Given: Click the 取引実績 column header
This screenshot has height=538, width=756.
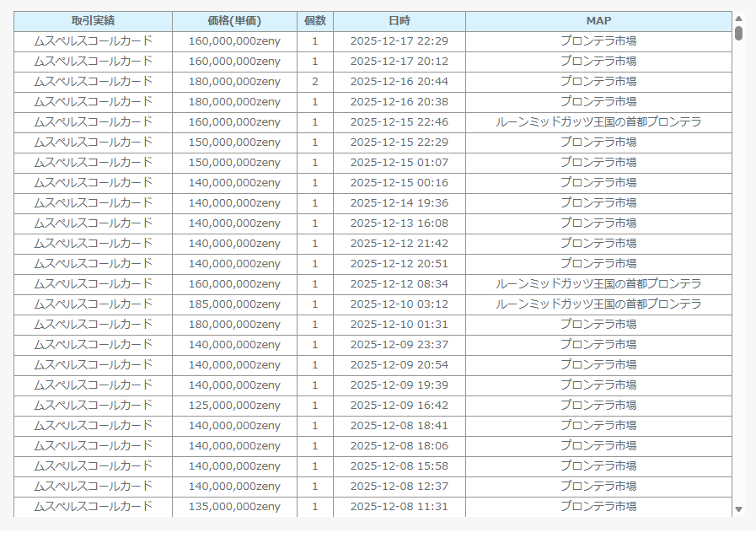Looking at the screenshot, I should [x=93, y=21].
